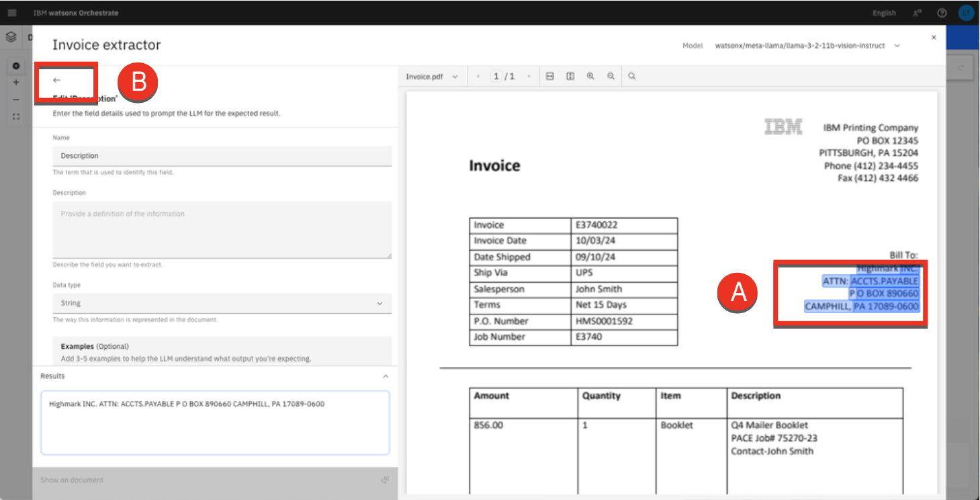This screenshot has width=980, height=500.
Task: Expand the Data type String dropdown
Action: tap(222, 303)
